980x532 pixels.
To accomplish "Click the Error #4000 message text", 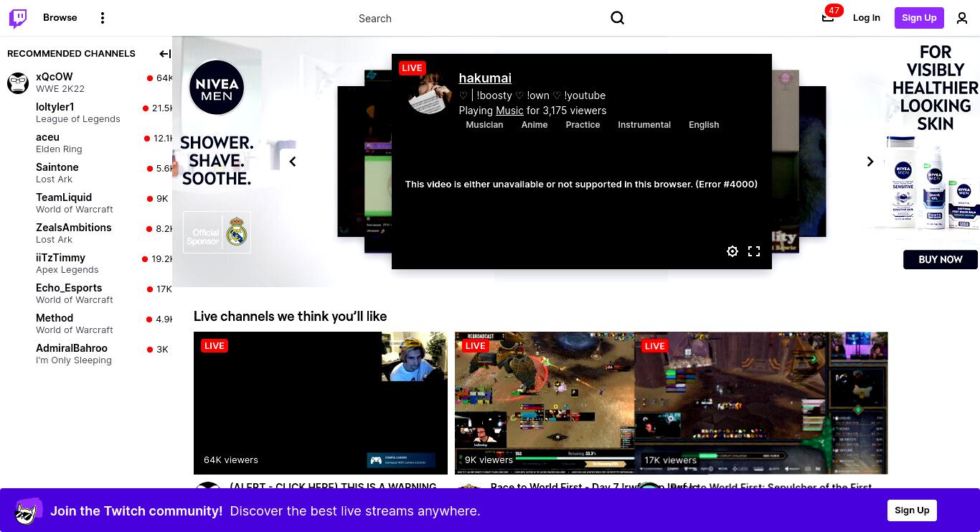I will click(581, 185).
